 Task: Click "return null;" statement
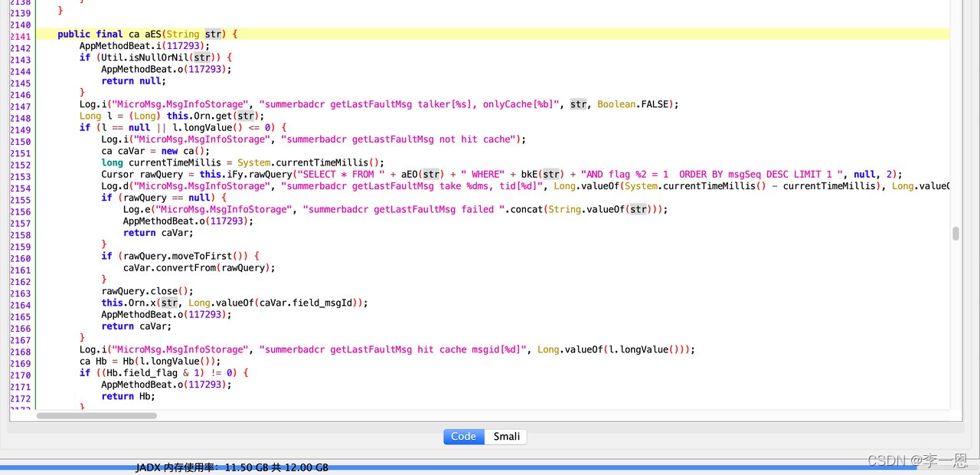click(133, 80)
